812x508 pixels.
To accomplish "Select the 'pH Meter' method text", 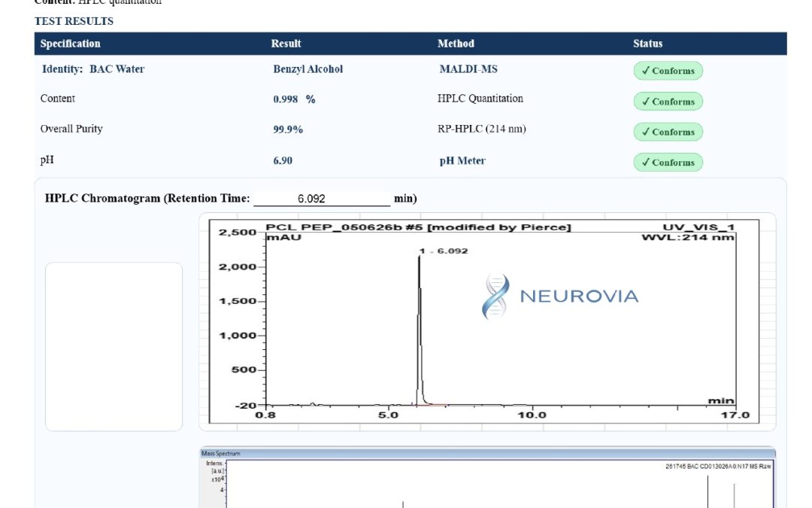I will 462,161.
